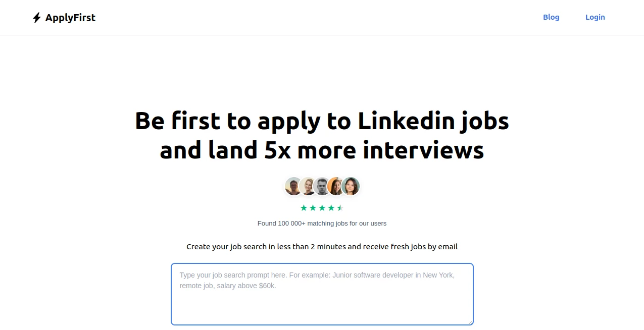
Task: Click the ApplyFirst brand name
Action: coord(70,17)
